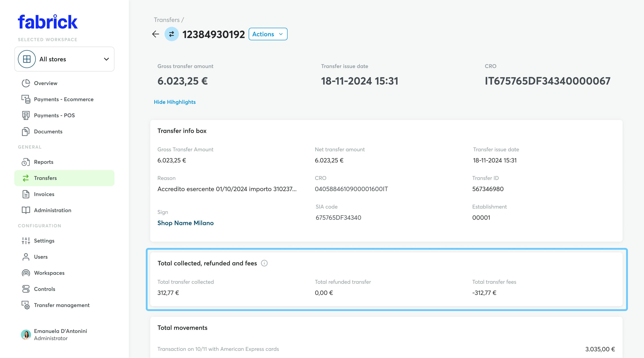The width and height of the screenshot is (644, 358).
Task: Toggle the Workspaces configuration section
Action: [49, 273]
